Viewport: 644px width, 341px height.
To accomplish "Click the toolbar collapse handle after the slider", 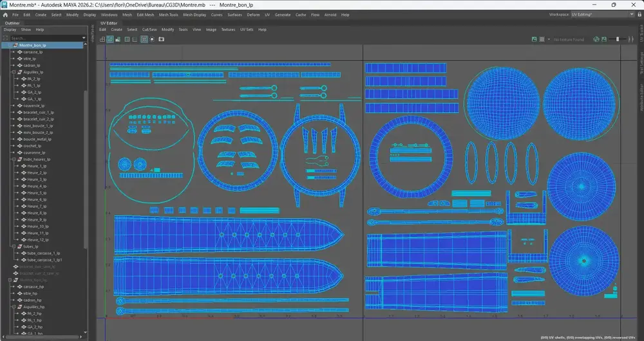I will click(x=630, y=39).
